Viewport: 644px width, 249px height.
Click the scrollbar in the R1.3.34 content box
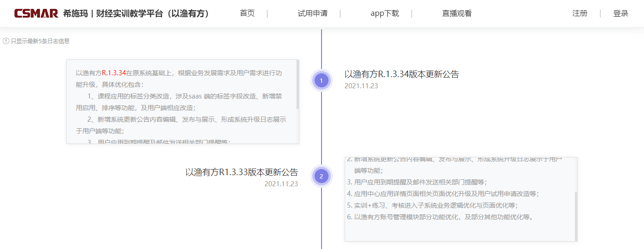(297, 85)
